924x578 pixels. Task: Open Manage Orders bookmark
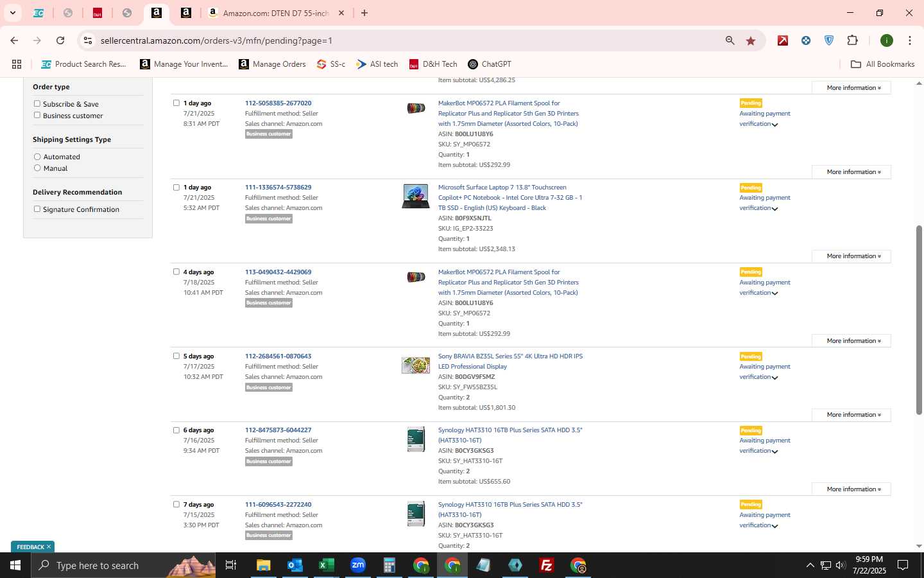click(x=272, y=64)
